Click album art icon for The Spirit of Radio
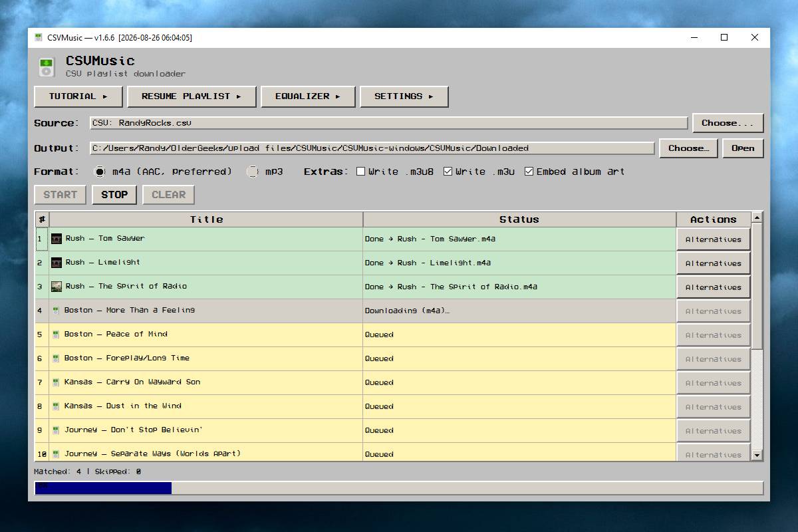798x532 pixels. (57, 287)
